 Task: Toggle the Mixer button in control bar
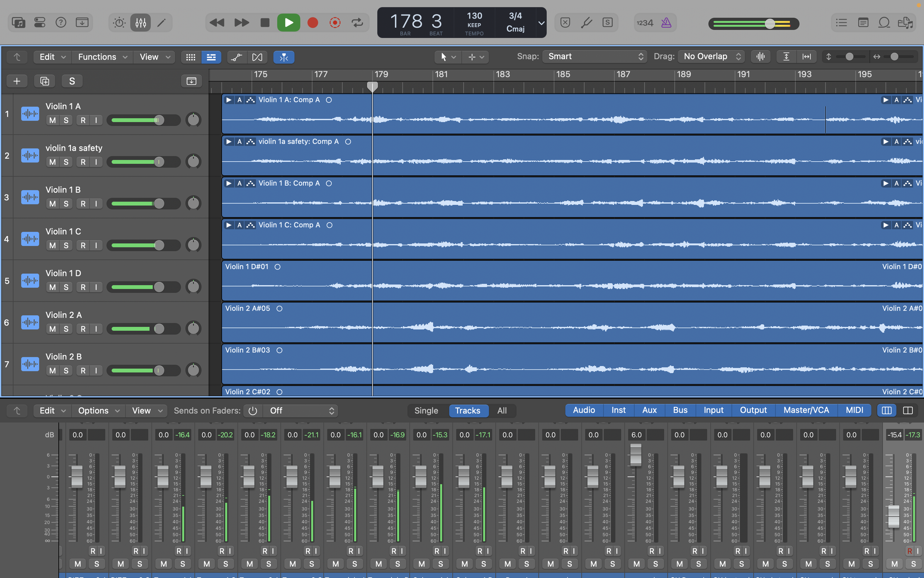click(140, 23)
